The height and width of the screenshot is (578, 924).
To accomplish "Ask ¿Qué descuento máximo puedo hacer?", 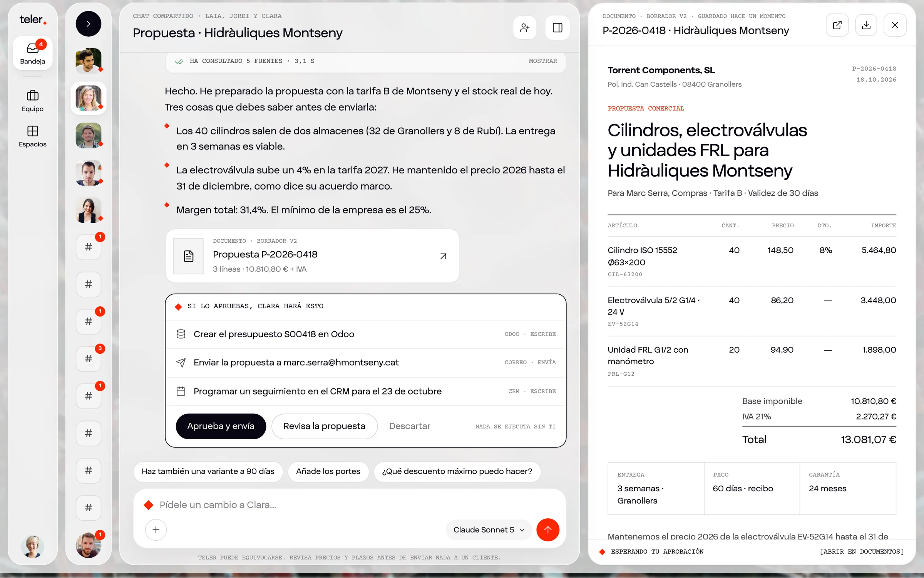I will (x=457, y=472).
